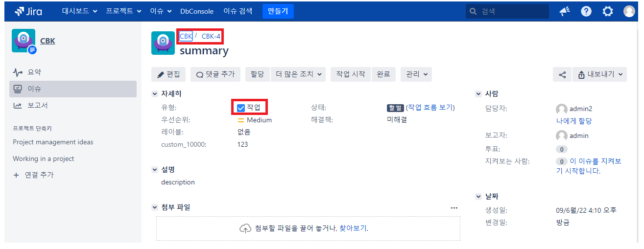Collapse the 첨부 파일 section

point(155,207)
